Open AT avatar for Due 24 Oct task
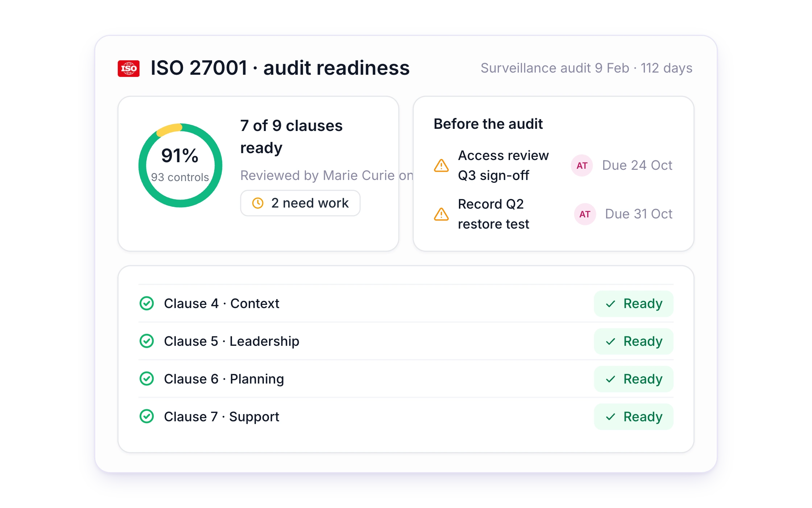This screenshot has height=508, width=812. pos(582,165)
